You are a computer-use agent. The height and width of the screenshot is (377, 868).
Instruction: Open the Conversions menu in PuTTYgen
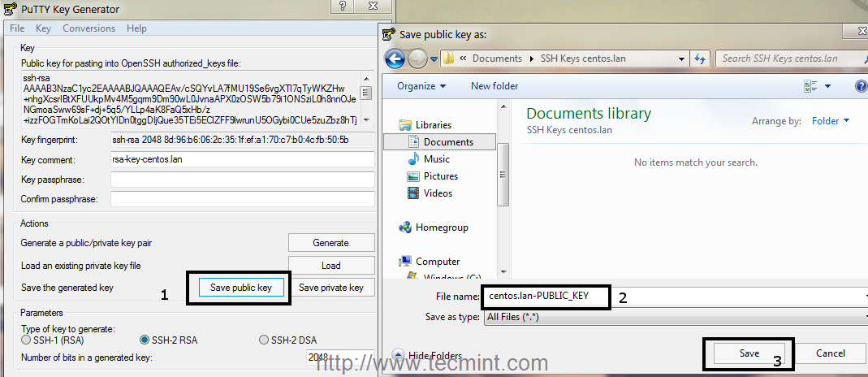[89, 28]
